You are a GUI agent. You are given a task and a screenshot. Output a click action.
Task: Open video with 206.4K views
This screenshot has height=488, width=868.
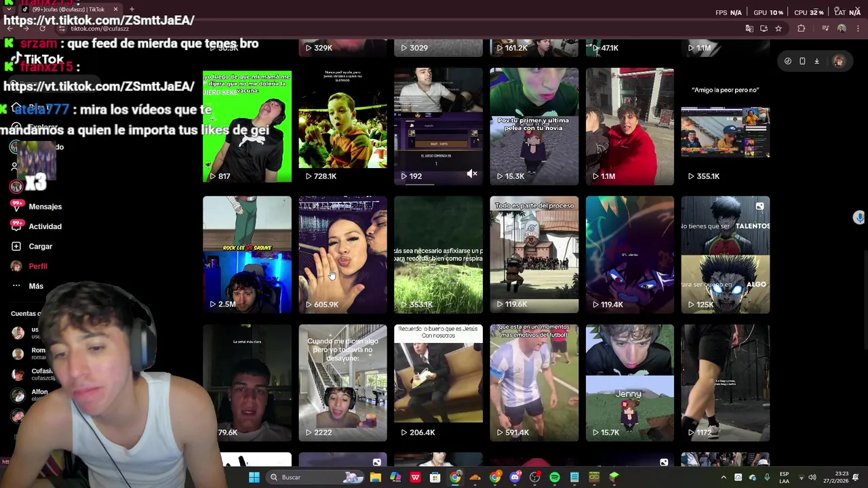tap(438, 383)
